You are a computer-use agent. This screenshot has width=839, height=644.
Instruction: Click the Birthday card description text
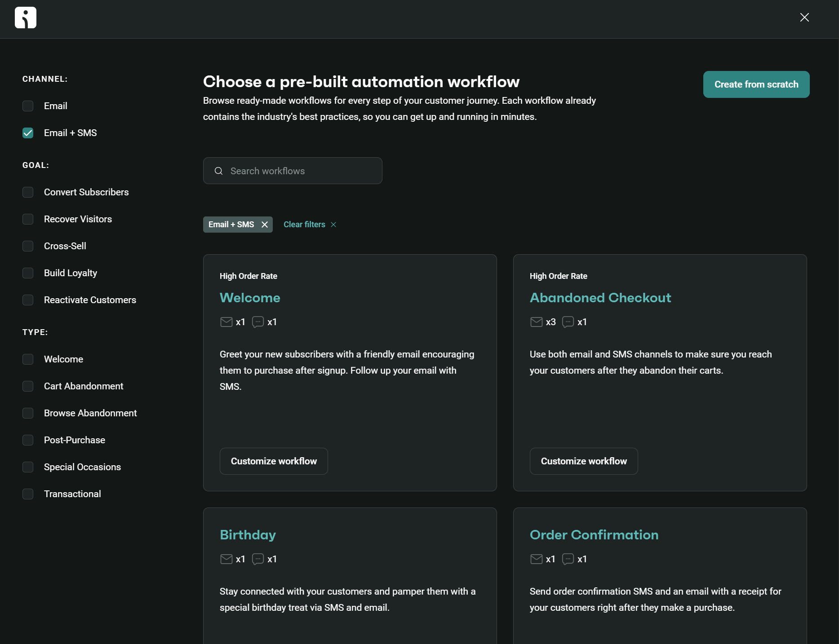tap(348, 600)
